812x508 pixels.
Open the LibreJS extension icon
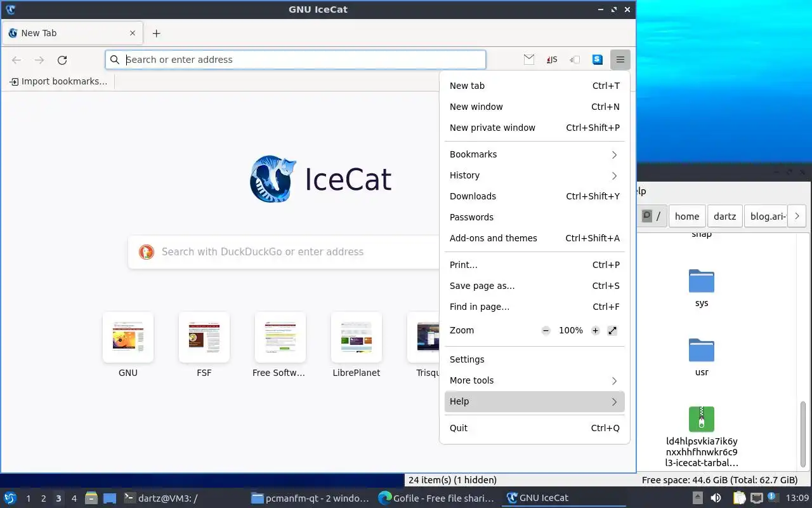coord(552,60)
